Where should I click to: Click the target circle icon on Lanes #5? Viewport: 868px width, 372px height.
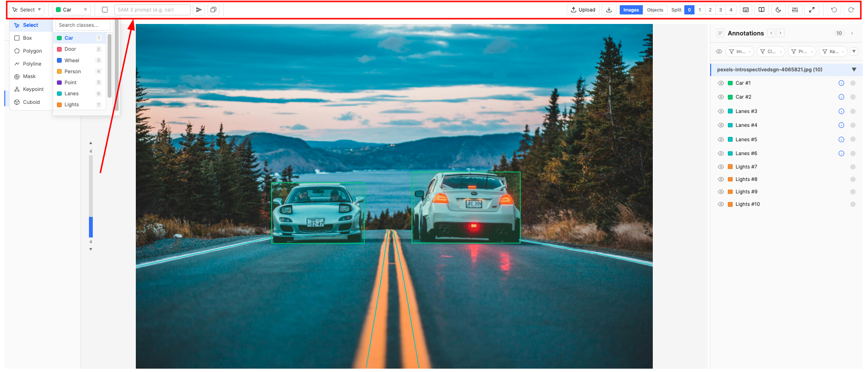[853, 140]
